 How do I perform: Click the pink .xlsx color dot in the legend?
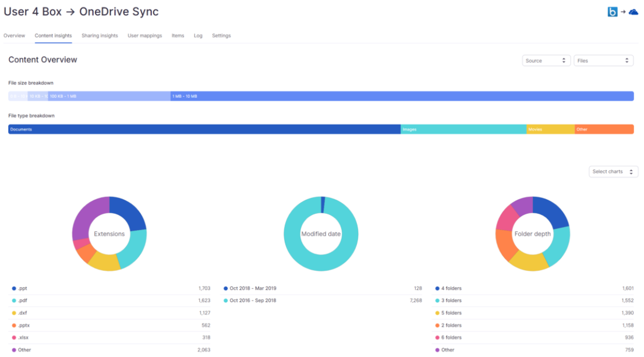(13, 337)
